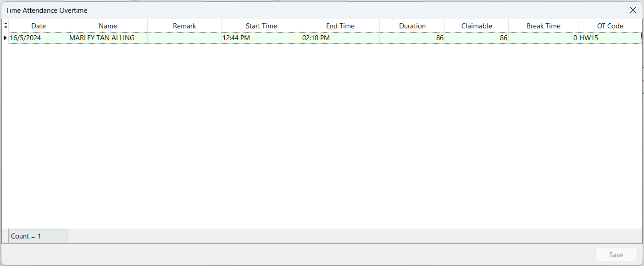Sort by the Date column header

point(39,26)
